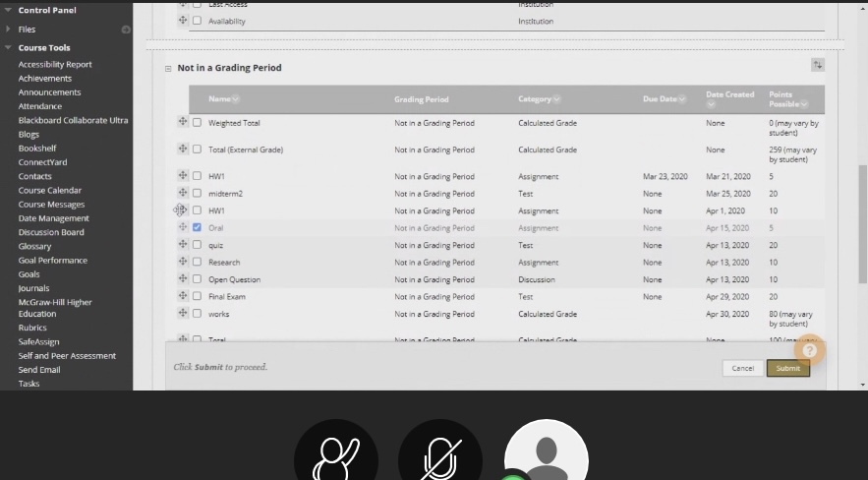Screen dimensions: 868x480
Task: Open the Due Date column sort dropdown
Action: pyautogui.click(x=682, y=99)
